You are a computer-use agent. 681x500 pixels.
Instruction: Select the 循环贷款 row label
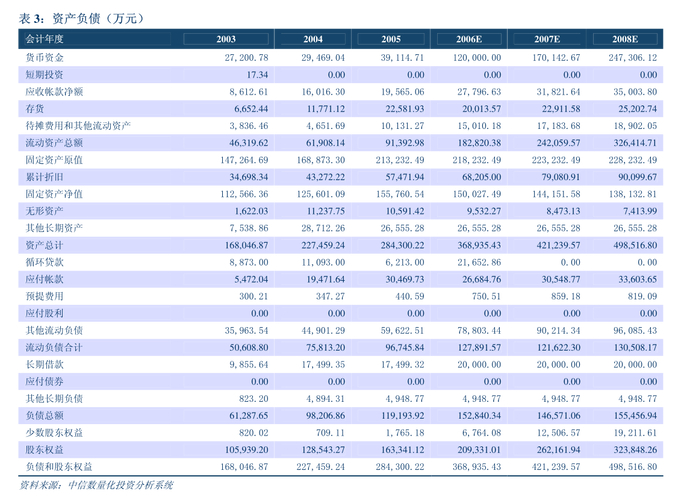[44, 262]
